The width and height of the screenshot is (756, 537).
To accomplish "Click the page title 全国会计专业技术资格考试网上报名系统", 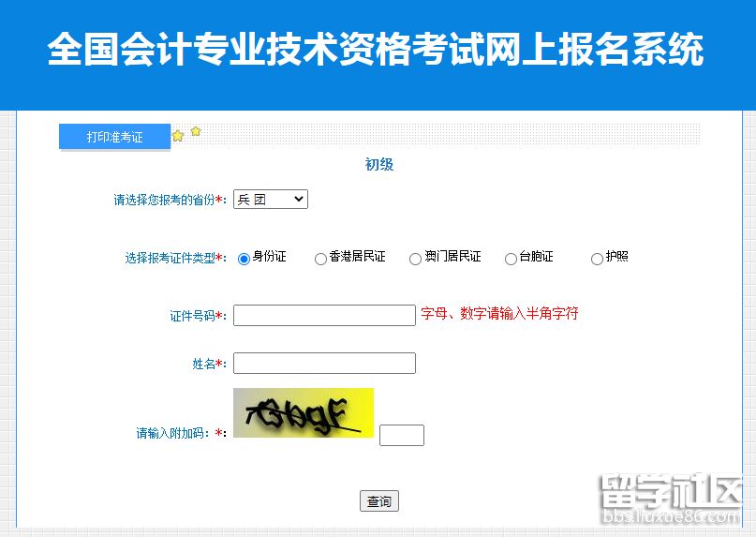I will [376, 50].
